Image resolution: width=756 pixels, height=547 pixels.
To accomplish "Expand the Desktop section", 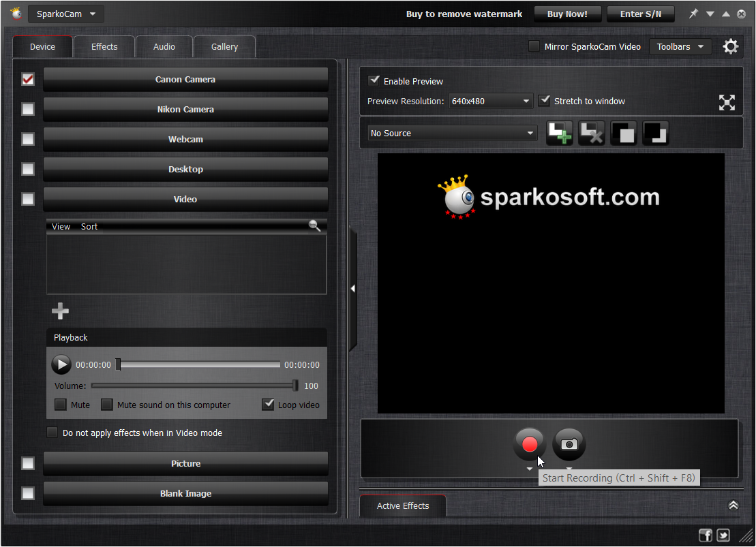I will [185, 169].
